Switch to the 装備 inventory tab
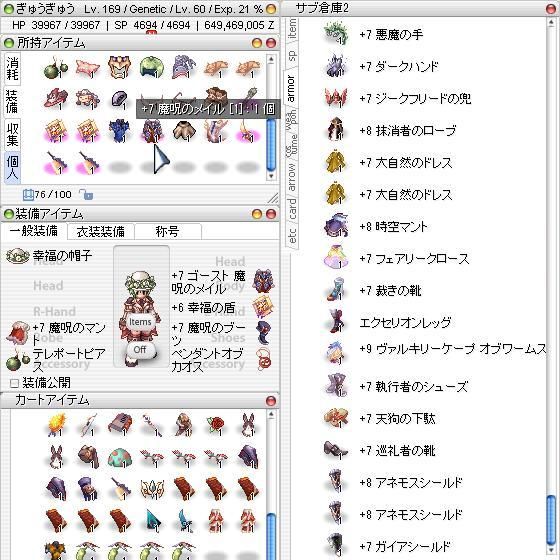 click(12, 101)
